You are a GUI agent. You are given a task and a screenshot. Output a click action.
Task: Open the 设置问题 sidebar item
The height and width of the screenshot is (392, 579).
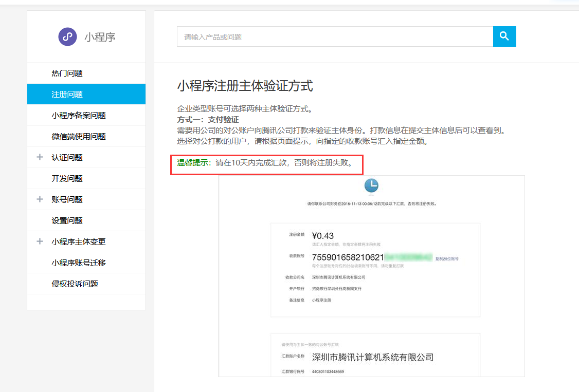(86, 220)
